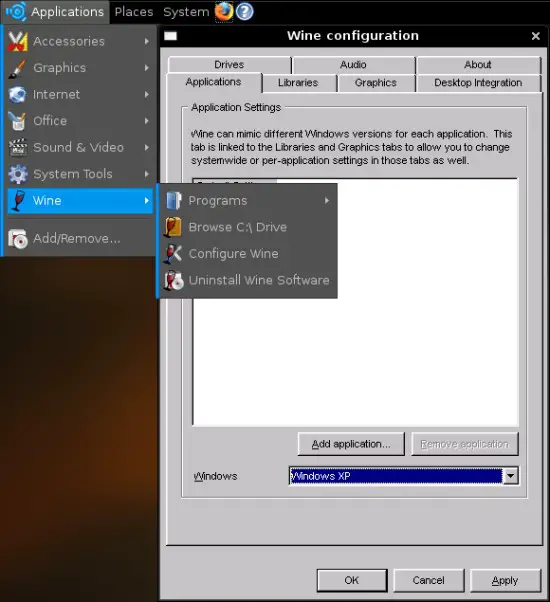
Task: Select Configure Wine menu entry
Action: (x=248, y=254)
